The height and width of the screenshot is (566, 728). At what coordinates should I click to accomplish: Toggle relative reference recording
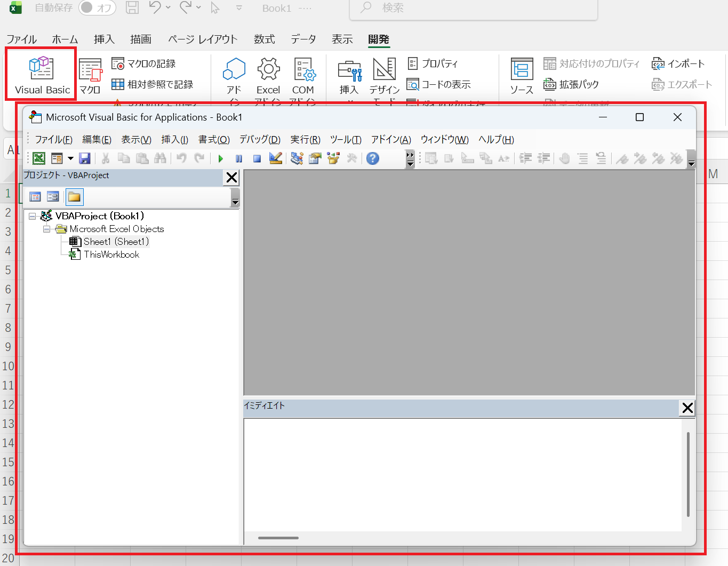click(x=153, y=84)
